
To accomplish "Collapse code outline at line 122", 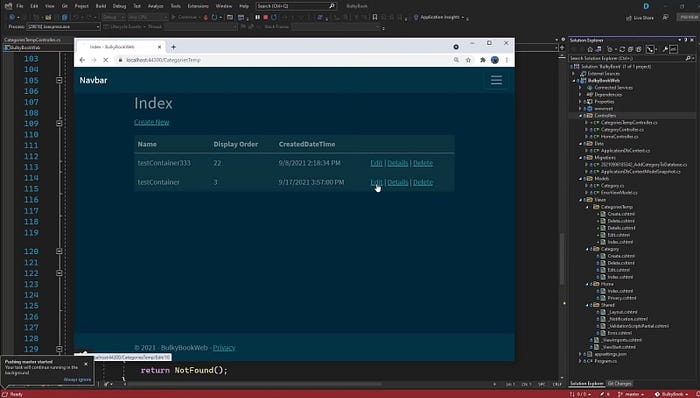I will click(59, 273).
